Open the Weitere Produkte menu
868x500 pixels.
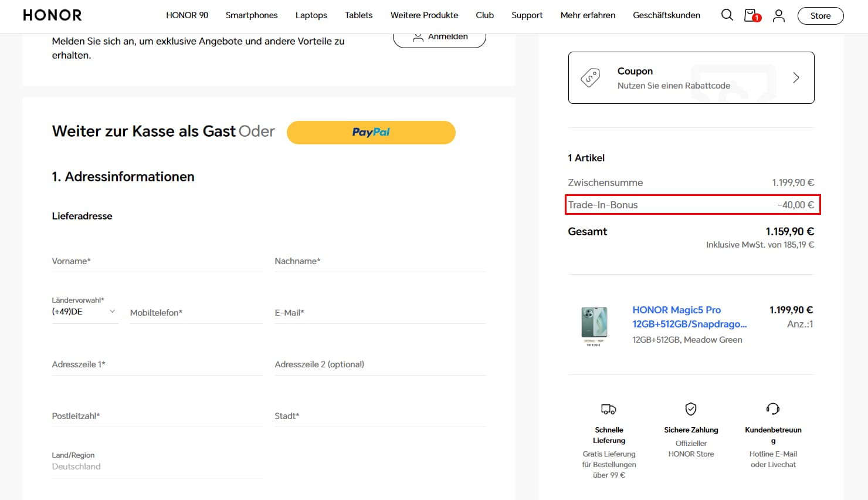pos(424,15)
